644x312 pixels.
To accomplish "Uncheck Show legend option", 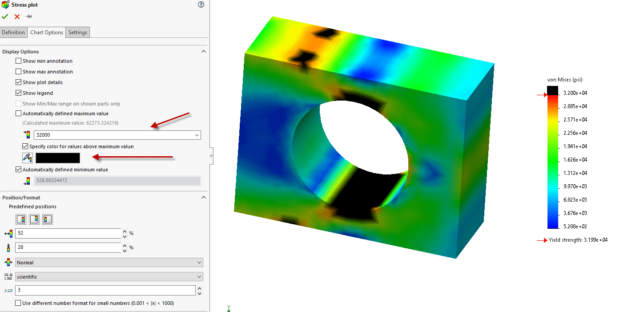I will [19, 93].
